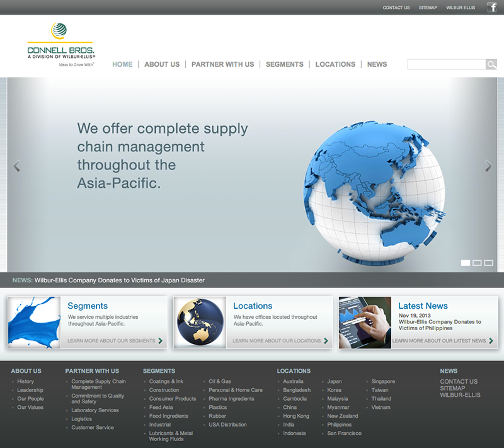Click Contact Us in top bar

coord(396,8)
